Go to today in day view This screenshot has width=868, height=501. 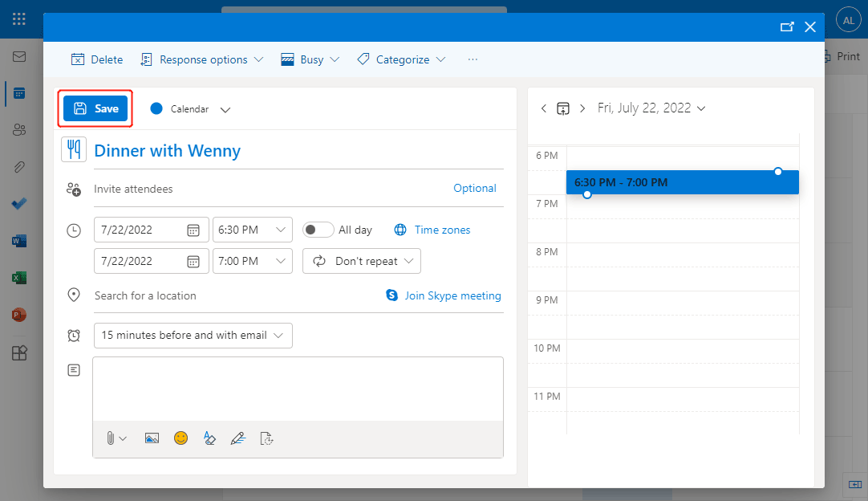563,108
